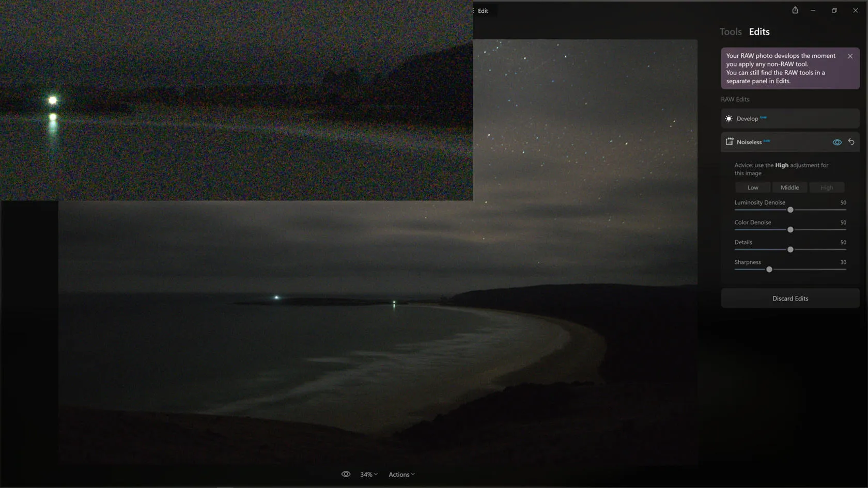The image size is (868, 488).
Task: Choose the High adjustment preset
Action: coord(826,187)
